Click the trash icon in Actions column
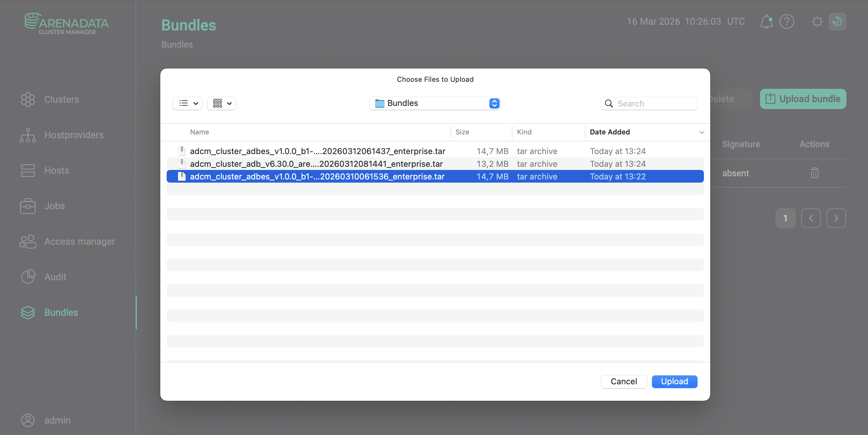This screenshot has width=868, height=435. pyautogui.click(x=814, y=173)
